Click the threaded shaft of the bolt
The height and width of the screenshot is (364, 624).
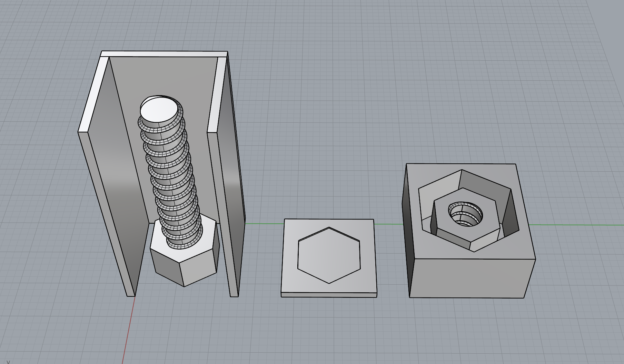170,172
